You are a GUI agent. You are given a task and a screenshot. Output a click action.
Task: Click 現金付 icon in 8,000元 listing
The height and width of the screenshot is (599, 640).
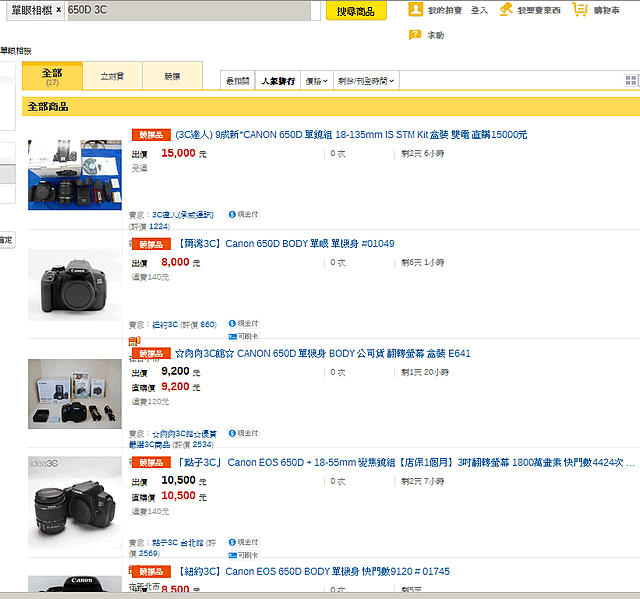coord(244,323)
